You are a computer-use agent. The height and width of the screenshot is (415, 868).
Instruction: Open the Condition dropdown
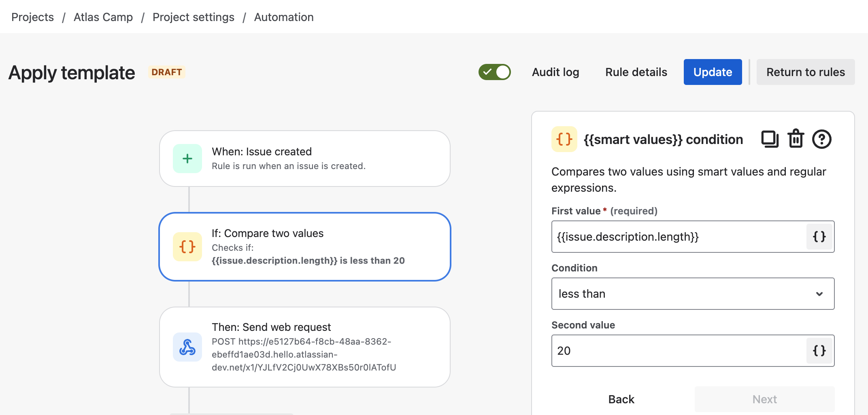pyautogui.click(x=684, y=294)
